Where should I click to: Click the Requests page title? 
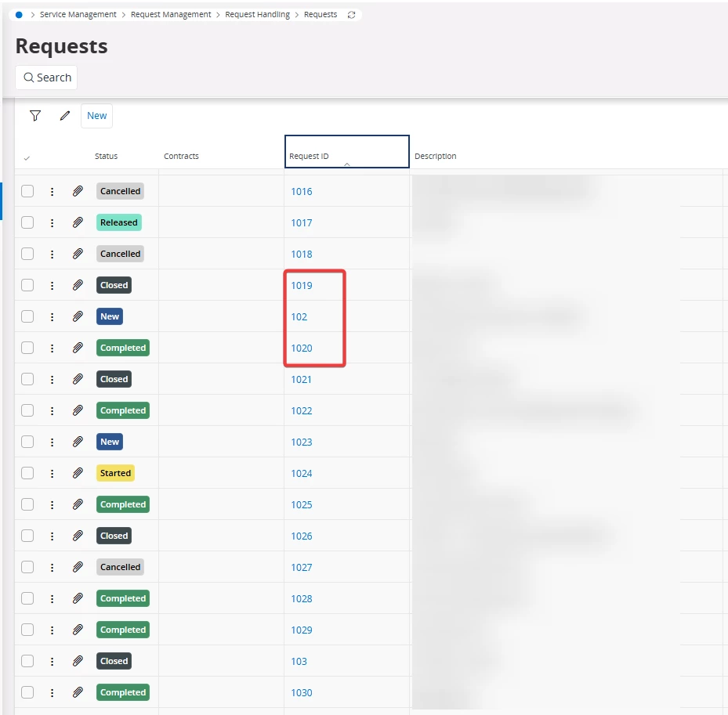(62, 46)
